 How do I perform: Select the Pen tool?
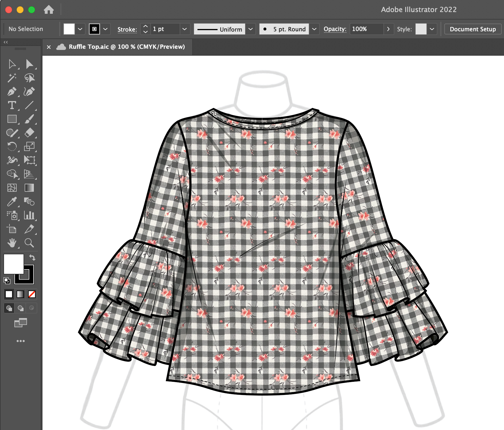click(12, 92)
